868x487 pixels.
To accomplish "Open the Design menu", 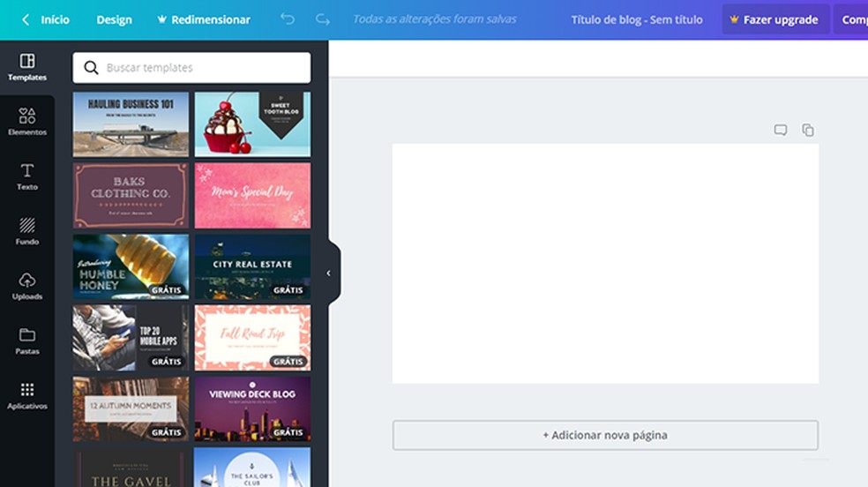I will pos(114,19).
